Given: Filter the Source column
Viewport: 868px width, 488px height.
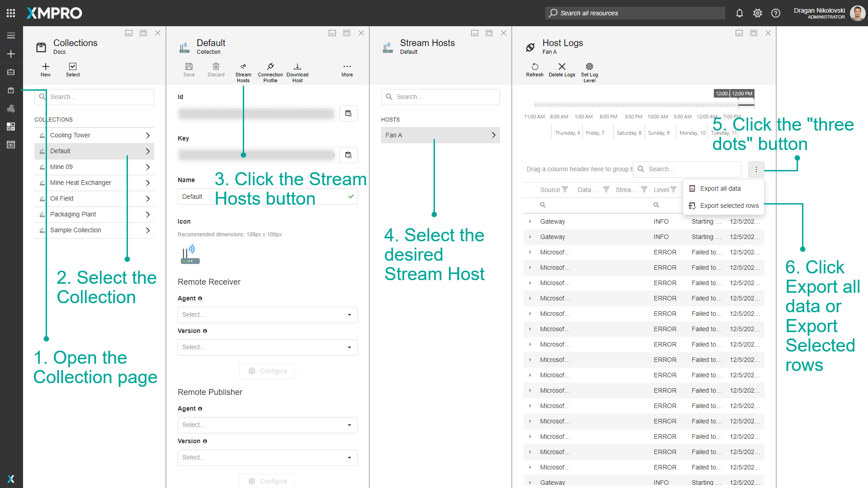Looking at the screenshot, I should click(x=565, y=190).
